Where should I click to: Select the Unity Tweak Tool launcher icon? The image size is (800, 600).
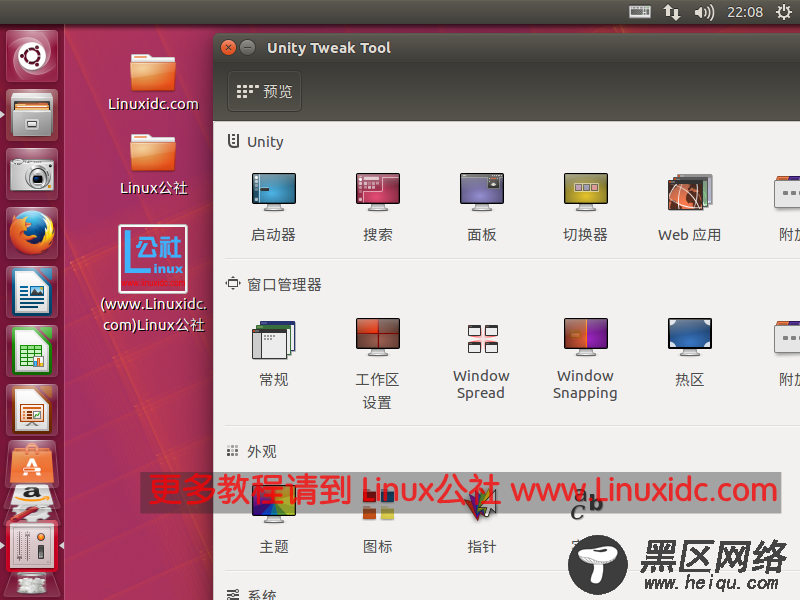pyautogui.click(x=32, y=545)
